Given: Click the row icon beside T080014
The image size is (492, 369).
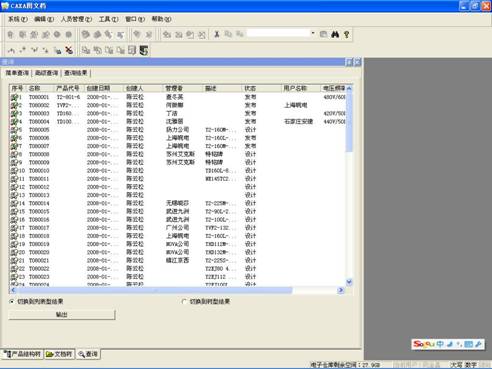Looking at the screenshot, I should pos(14,203).
